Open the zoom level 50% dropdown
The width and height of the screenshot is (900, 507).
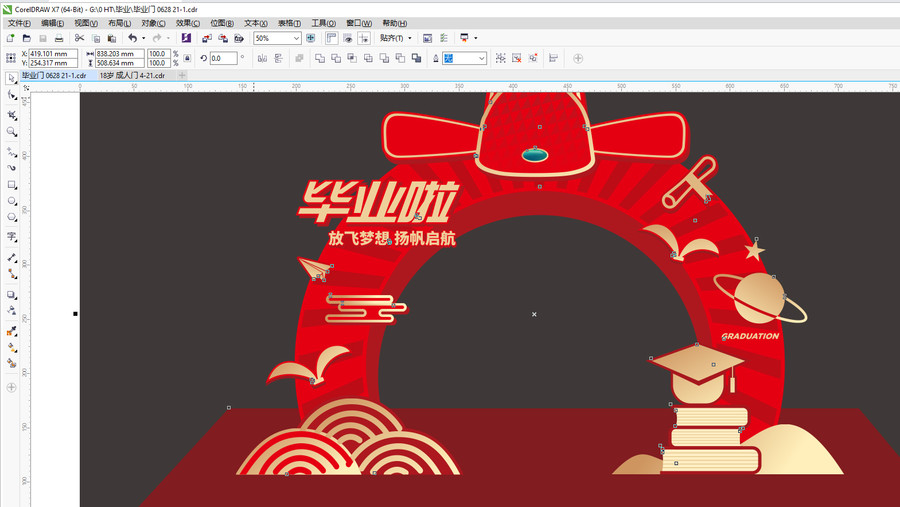point(296,38)
